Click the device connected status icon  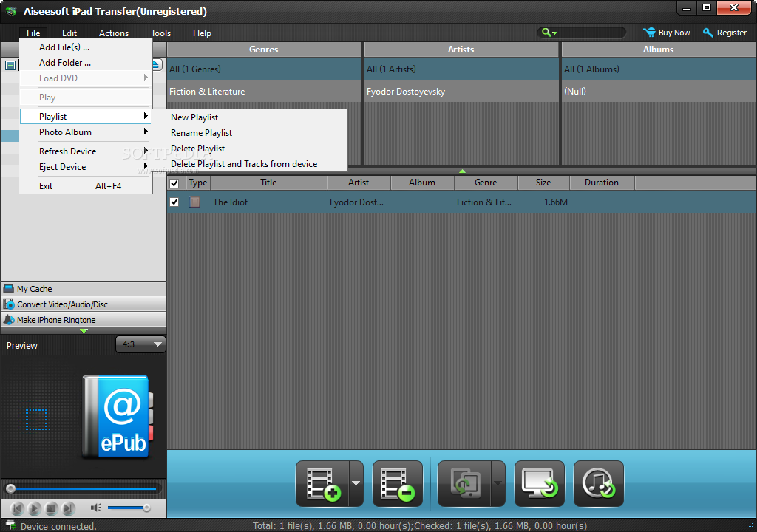tap(10, 526)
